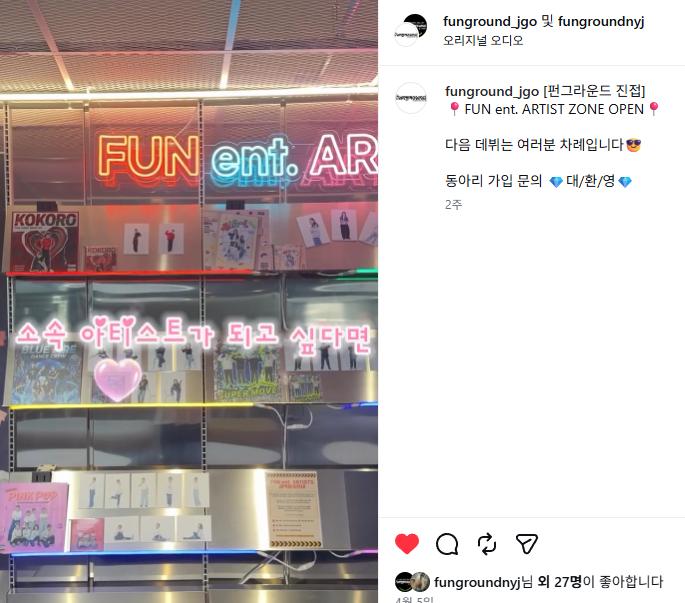This screenshot has width=685, height=603.
Task: Click the 4월 5일 date text
Action: [414, 600]
